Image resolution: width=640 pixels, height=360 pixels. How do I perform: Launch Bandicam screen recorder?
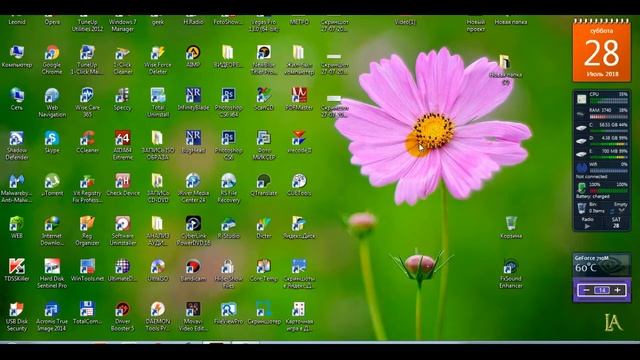(193, 271)
